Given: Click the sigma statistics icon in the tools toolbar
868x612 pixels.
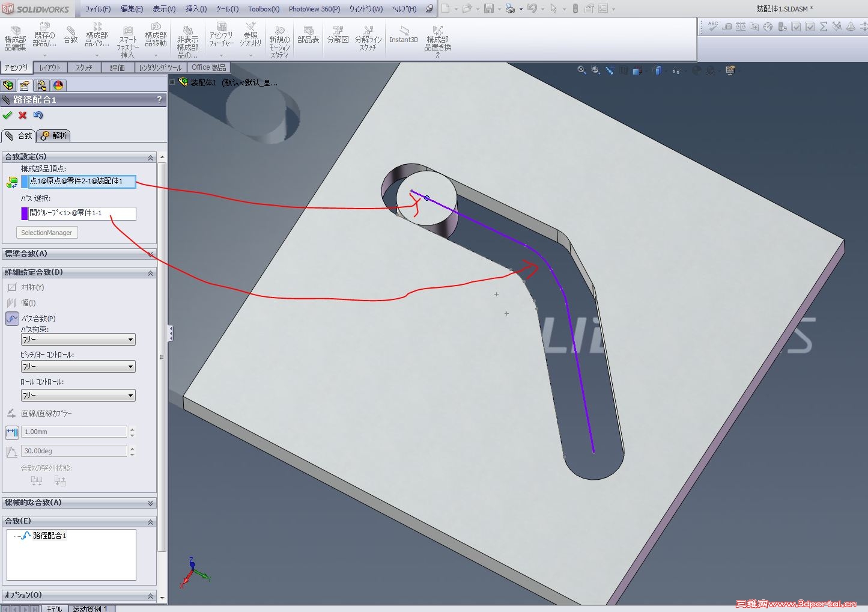Looking at the screenshot, I should point(824,26).
